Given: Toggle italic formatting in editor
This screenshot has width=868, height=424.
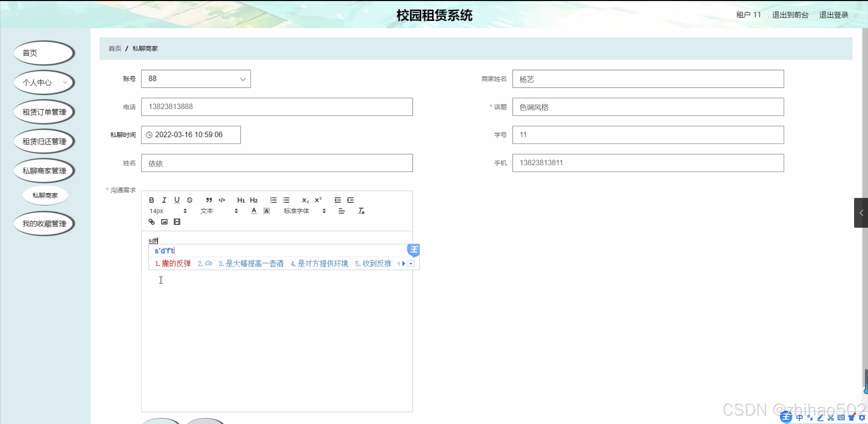Looking at the screenshot, I should 164,200.
